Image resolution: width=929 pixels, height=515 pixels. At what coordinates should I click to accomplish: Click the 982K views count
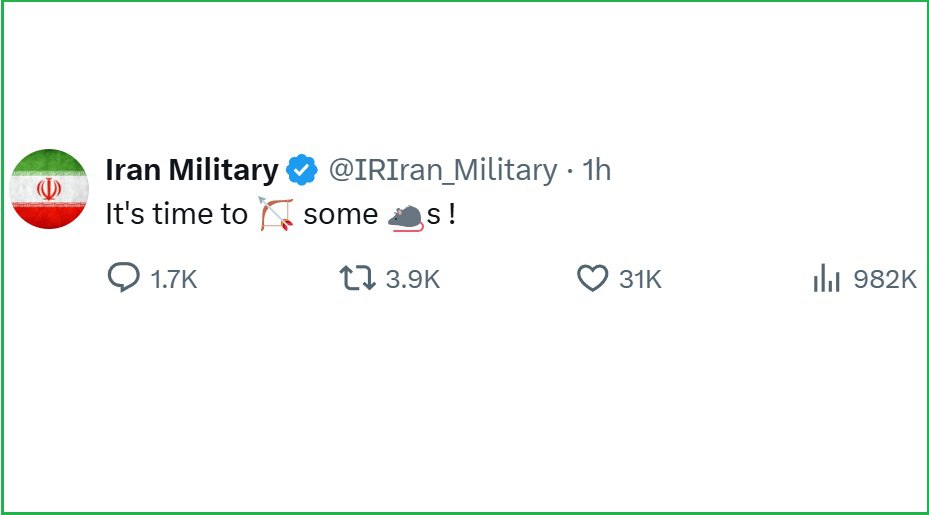coord(885,279)
